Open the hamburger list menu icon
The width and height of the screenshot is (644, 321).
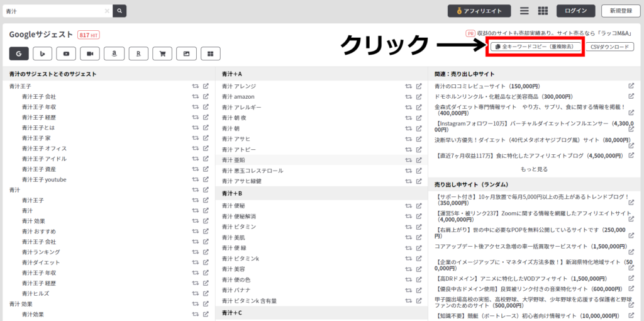tap(524, 11)
